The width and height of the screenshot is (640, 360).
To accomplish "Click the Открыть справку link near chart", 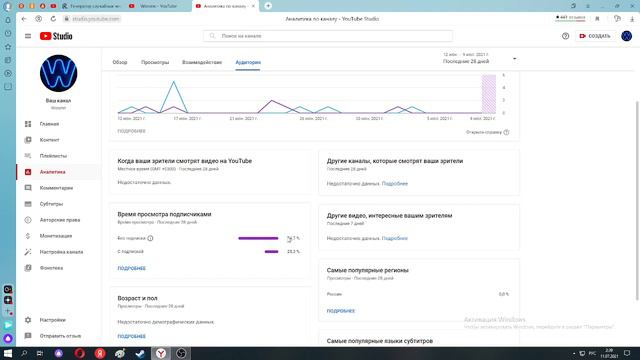I will pyautogui.click(x=487, y=132).
